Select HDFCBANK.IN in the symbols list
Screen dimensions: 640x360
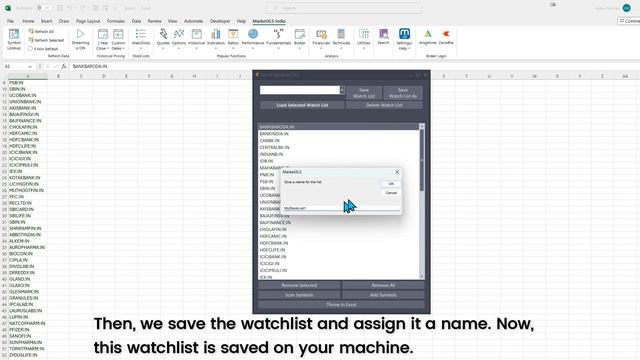[338, 243]
